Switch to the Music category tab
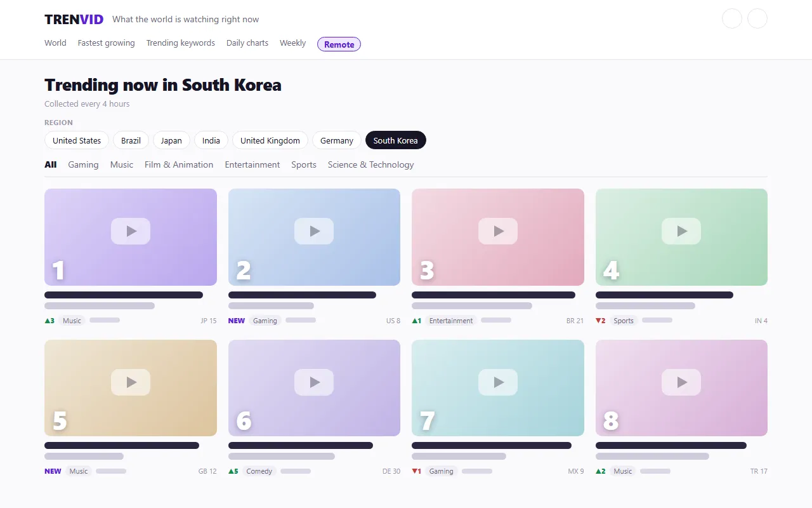The height and width of the screenshot is (508, 812). tap(122, 164)
